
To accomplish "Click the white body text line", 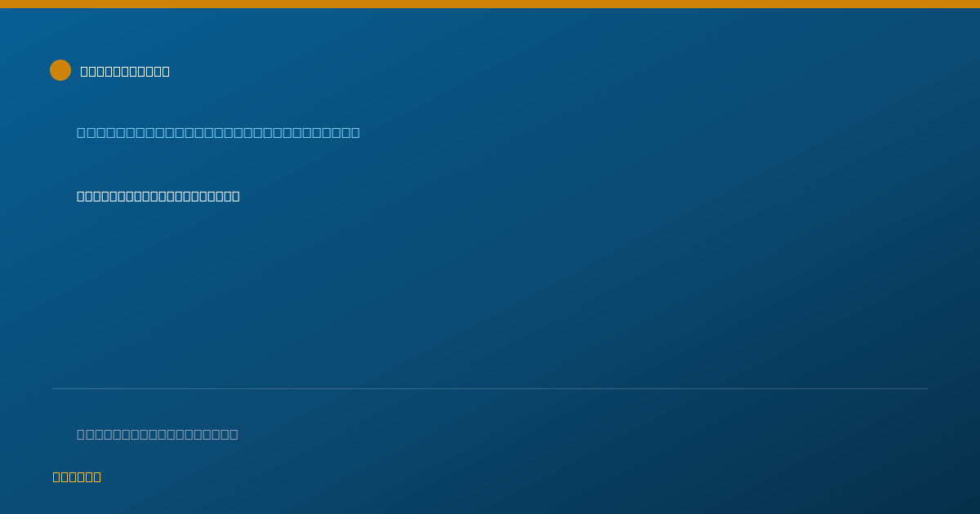I will click(x=158, y=196).
